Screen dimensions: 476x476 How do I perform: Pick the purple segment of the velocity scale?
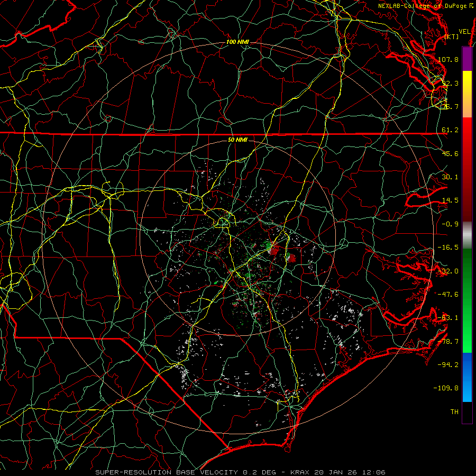pyautogui.click(x=467, y=59)
